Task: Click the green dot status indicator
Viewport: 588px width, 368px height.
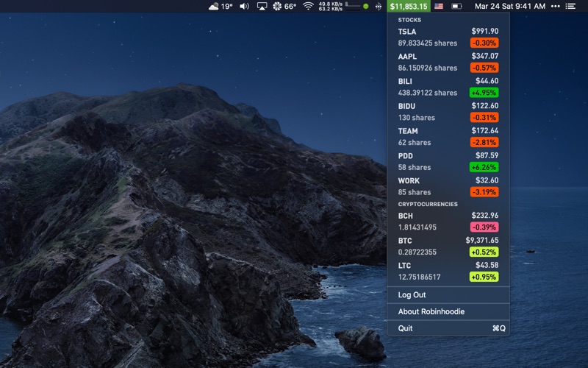Action: coord(366,6)
